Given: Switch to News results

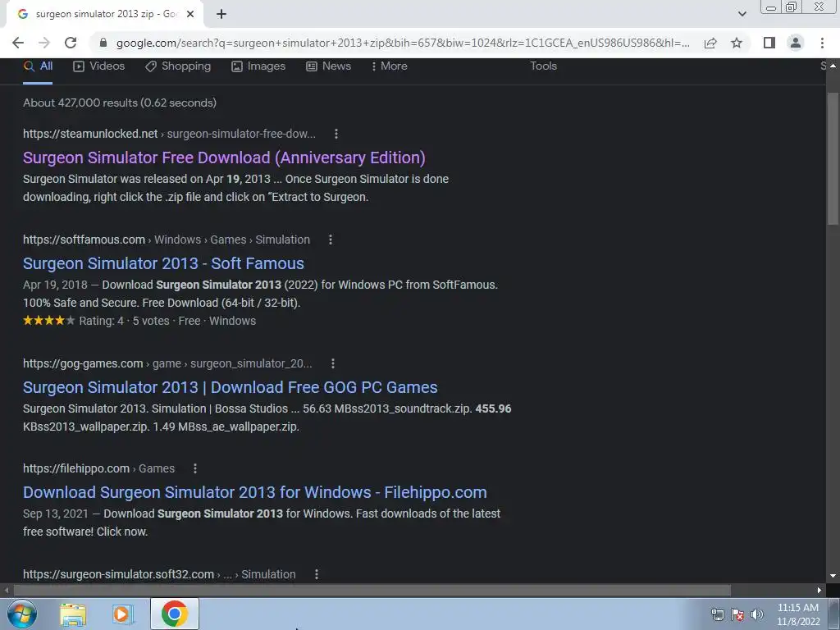Looking at the screenshot, I should tap(328, 66).
